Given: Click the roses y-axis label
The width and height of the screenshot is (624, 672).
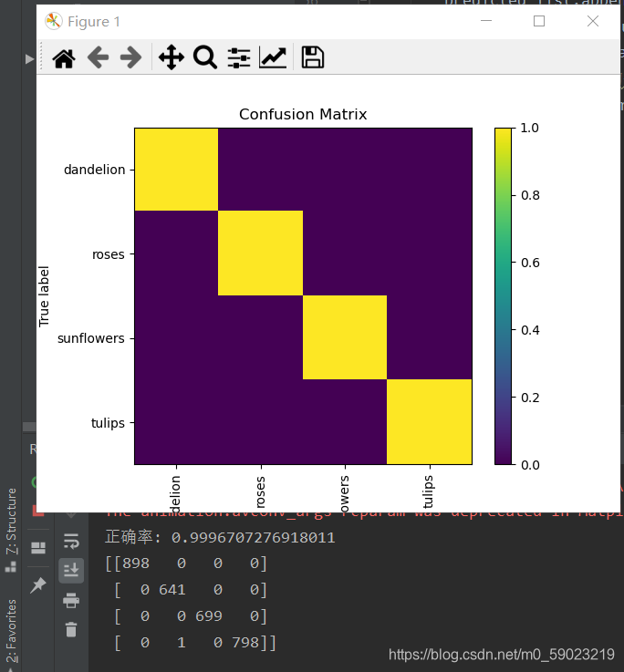Looking at the screenshot, I should (108, 254).
